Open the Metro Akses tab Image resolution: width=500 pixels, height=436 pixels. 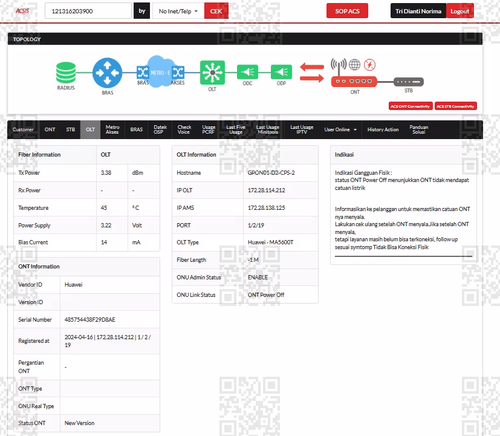112,129
